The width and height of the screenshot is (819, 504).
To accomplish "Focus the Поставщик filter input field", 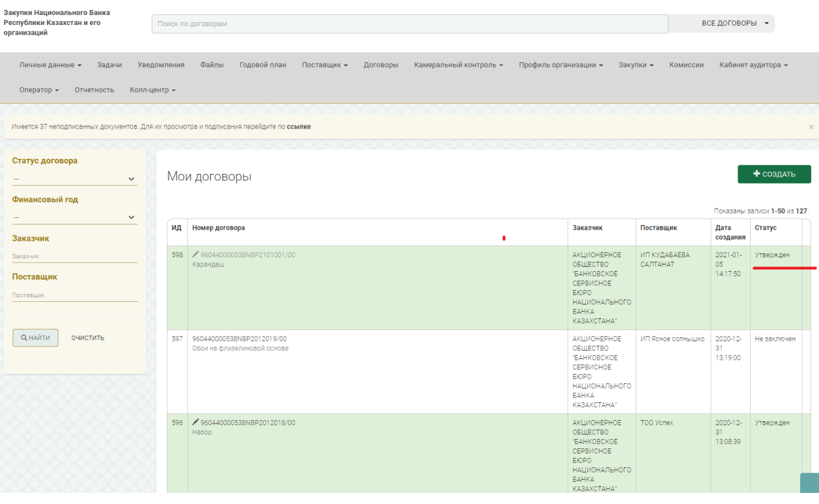I will point(74,295).
